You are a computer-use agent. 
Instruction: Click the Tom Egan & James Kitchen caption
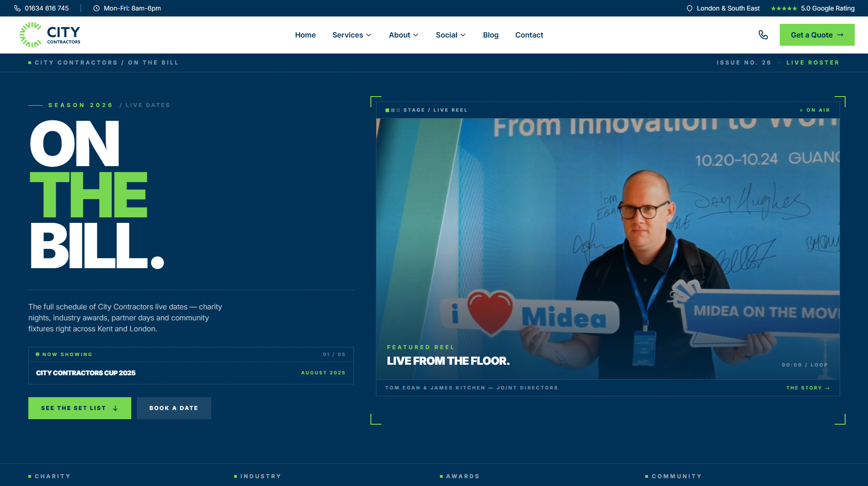pyautogui.click(x=472, y=388)
